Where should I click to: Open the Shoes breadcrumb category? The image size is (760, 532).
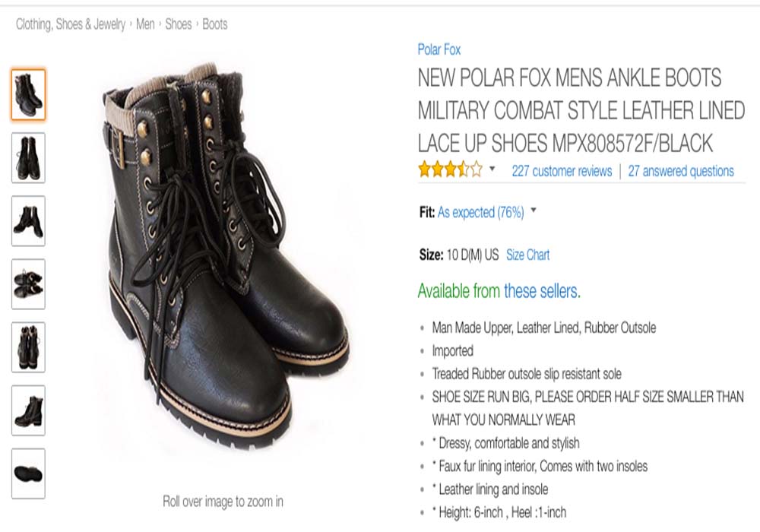click(179, 24)
